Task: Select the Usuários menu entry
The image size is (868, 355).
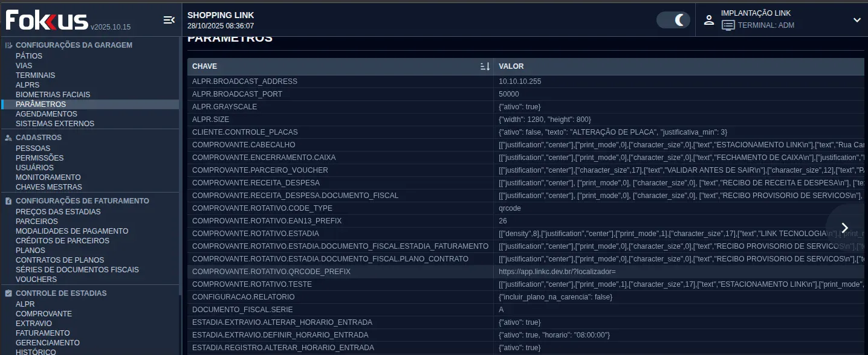Action: point(34,168)
